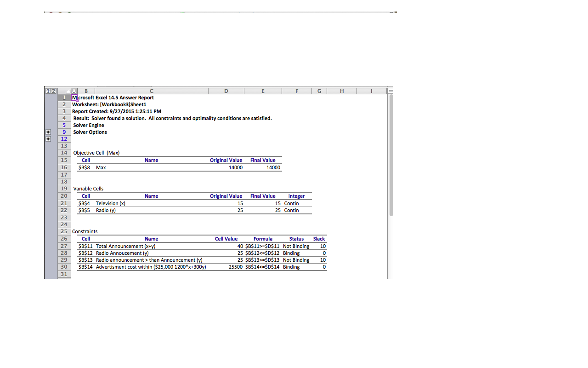The width and height of the screenshot is (588, 368).
Task: Click 'Radio announcement > than Announcement (y)' cell
Action: pos(149,260)
